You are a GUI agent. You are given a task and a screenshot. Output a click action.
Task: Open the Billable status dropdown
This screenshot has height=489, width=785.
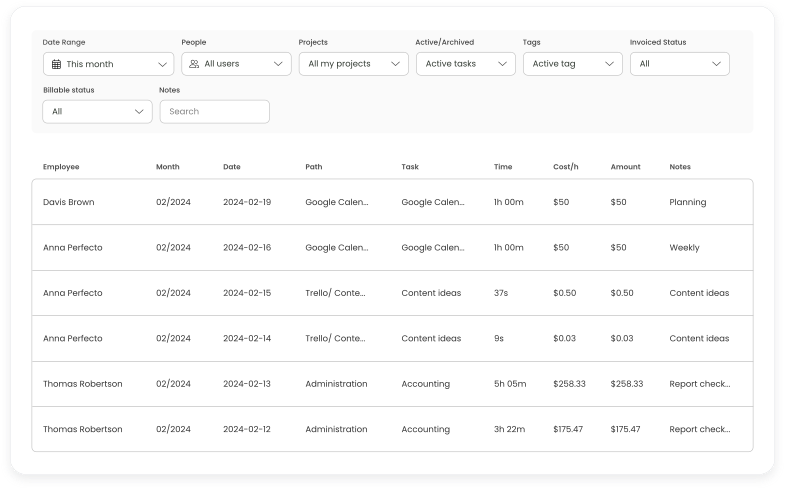pyautogui.click(x=97, y=112)
